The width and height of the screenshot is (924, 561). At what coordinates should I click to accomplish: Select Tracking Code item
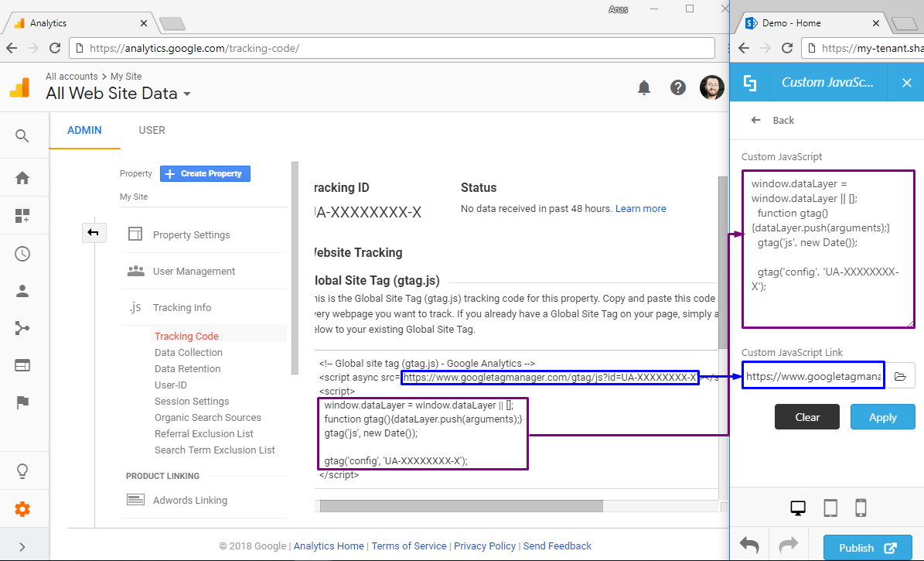pyautogui.click(x=186, y=337)
